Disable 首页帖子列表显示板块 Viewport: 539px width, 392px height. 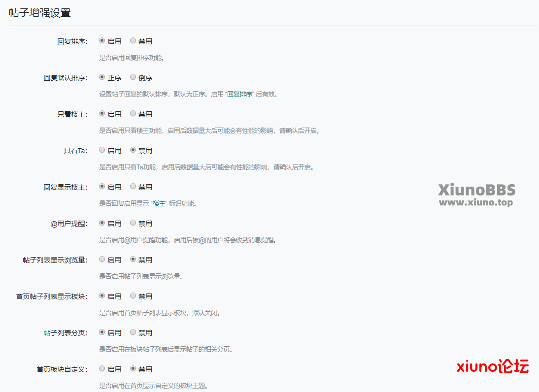pyautogui.click(x=133, y=296)
